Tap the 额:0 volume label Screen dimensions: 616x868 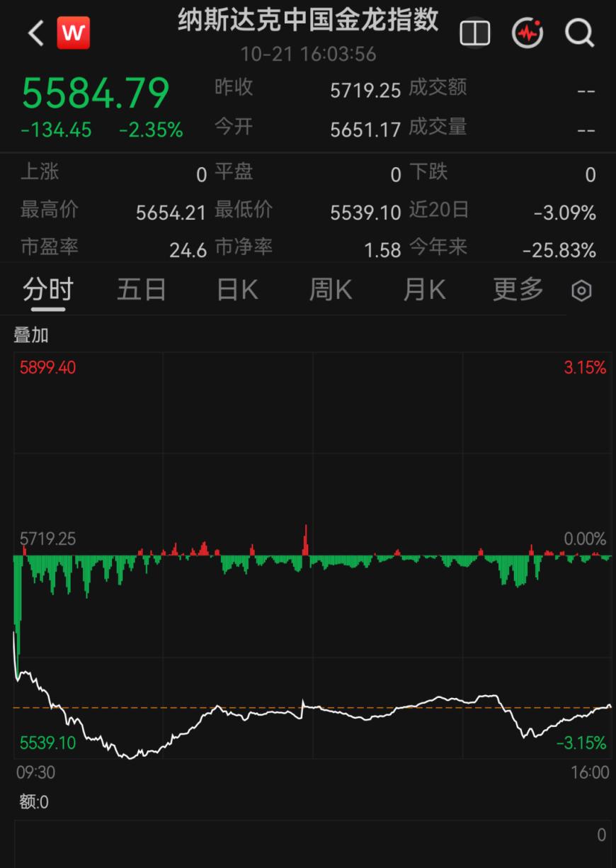[x=34, y=802]
